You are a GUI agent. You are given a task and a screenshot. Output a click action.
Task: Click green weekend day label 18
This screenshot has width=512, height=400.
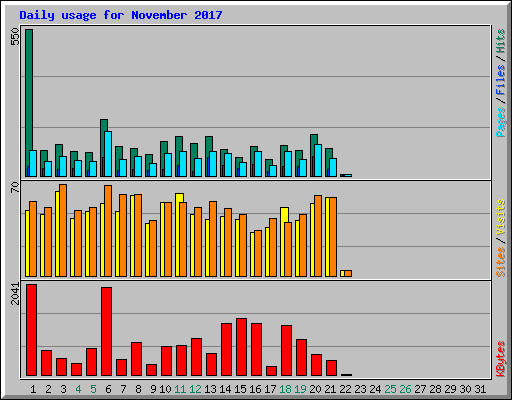pos(285,389)
